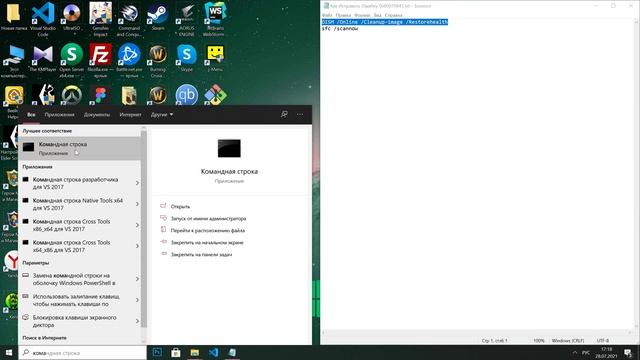The width and height of the screenshot is (640, 360).
Task: Expand "Использовать залипание клавиш" setting arrow
Action: click(137, 300)
